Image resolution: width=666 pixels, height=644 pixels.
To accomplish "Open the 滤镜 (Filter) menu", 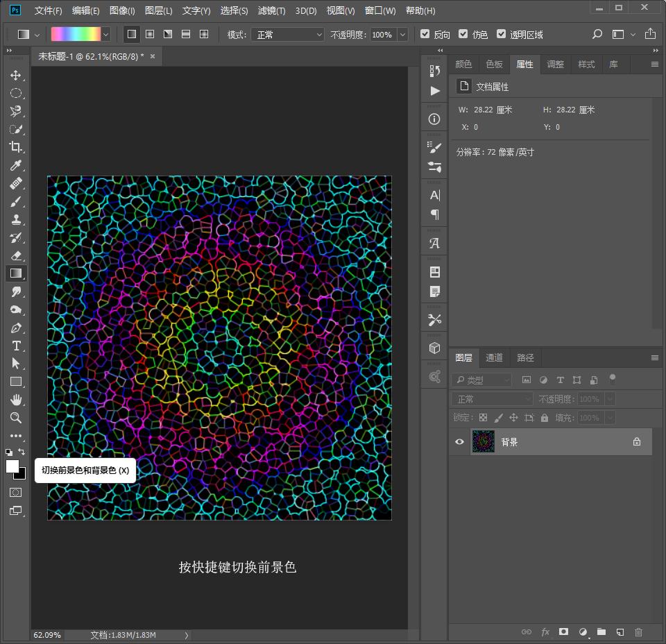I will coord(271,10).
